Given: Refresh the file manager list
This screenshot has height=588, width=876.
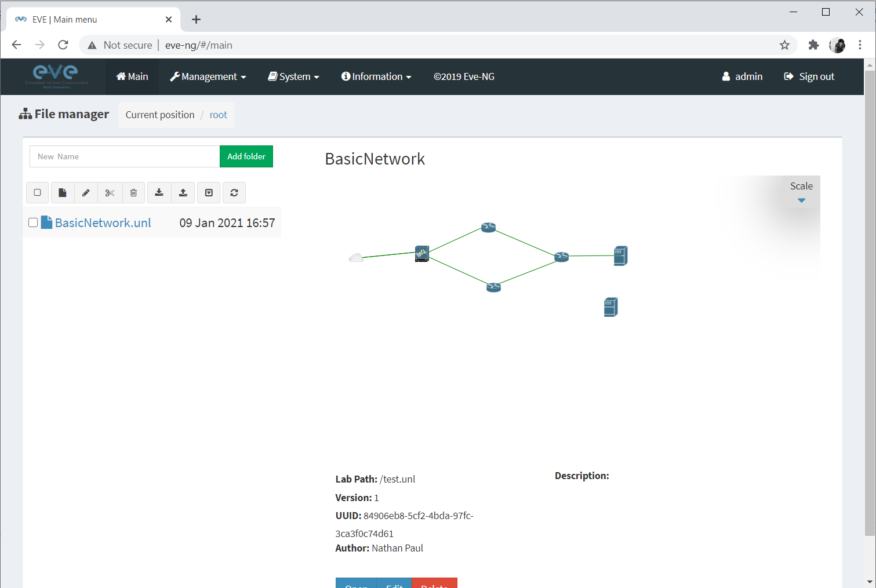Looking at the screenshot, I should tap(234, 192).
